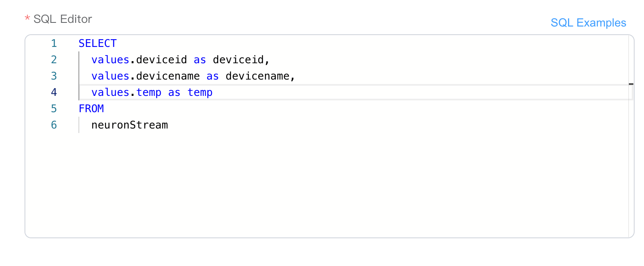The image size is (644, 266).
Task: Click inside the empty editor area below code
Action: [286, 184]
